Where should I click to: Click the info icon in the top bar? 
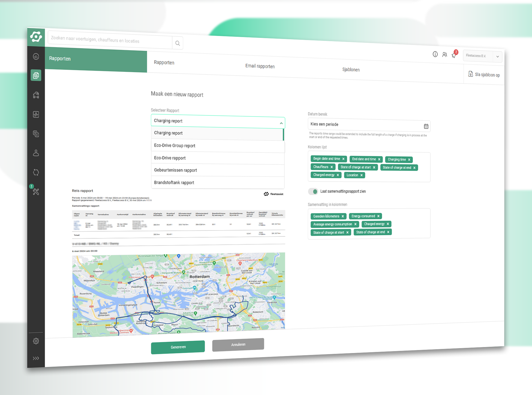click(x=435, y=54)
